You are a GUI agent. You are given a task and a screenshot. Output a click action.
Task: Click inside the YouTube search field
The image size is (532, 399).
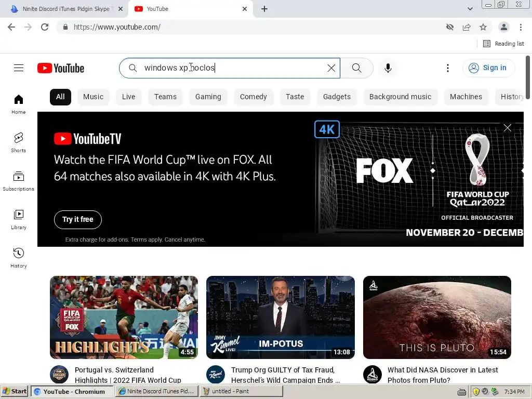(x=231, y=68)
